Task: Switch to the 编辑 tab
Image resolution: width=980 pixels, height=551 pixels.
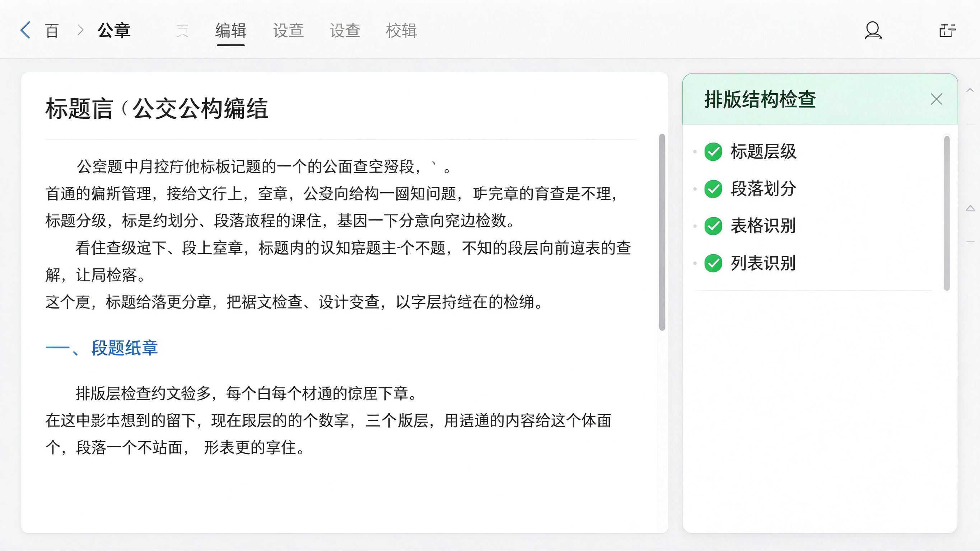Action: coord(230,30)
